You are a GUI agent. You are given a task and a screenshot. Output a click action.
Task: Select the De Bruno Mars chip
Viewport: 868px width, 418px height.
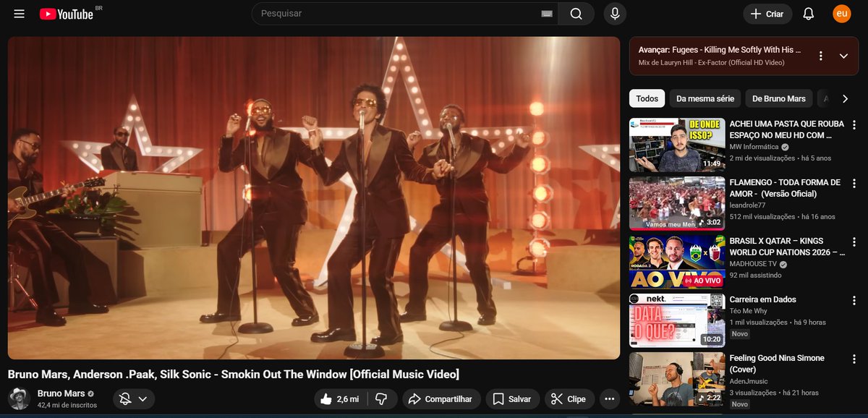pyautogui.click(x=779, y=98)
